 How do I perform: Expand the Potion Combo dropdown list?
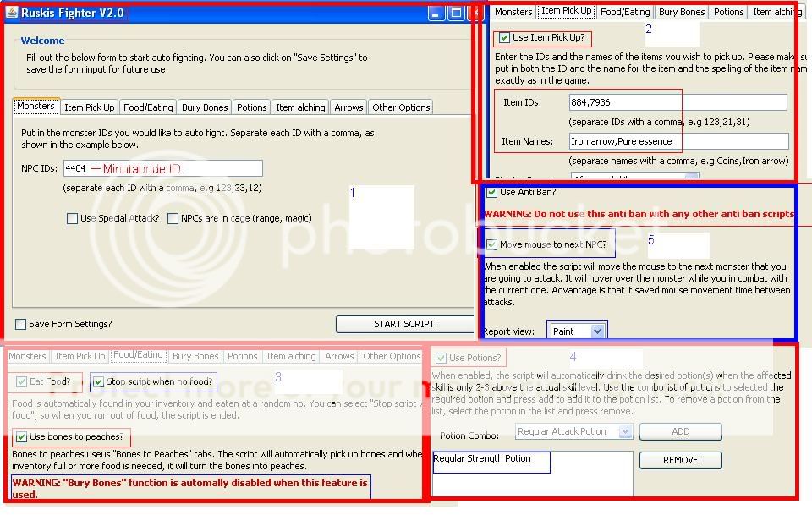click(x=625, y=431)
